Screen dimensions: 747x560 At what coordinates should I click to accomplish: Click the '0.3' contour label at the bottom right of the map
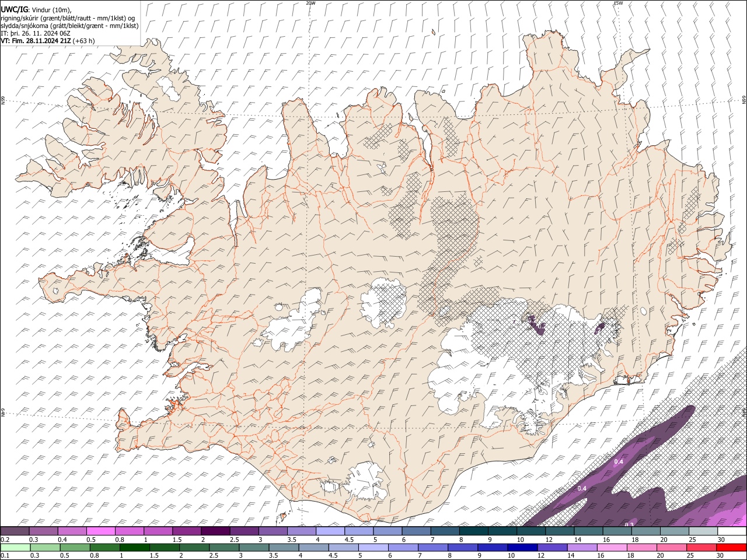tap(629, 524)
